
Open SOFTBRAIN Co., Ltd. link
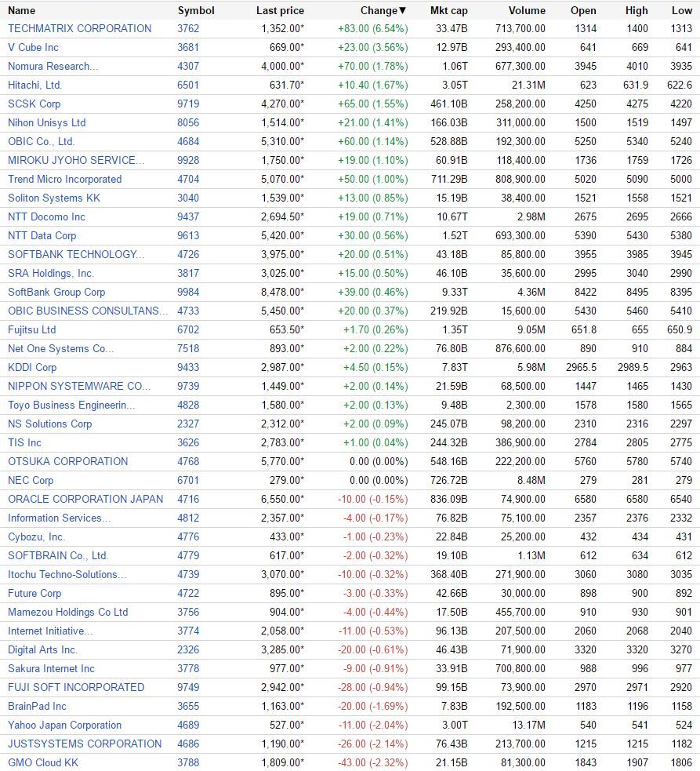[58, 555]
